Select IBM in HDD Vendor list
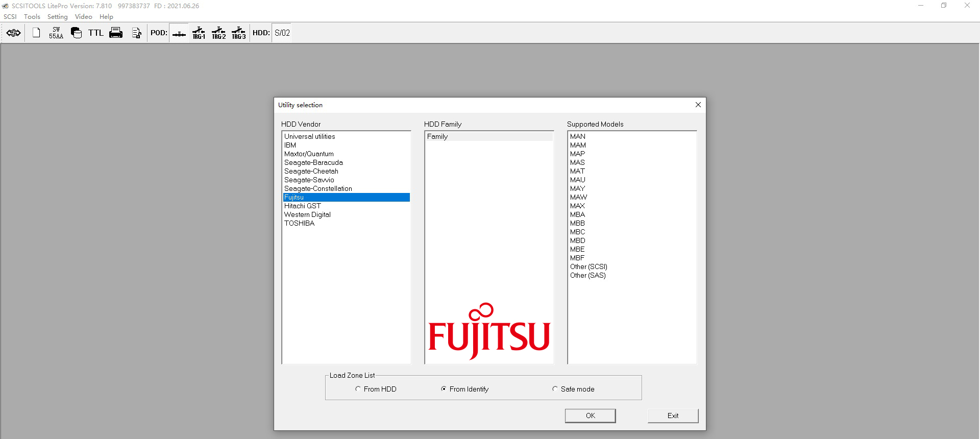Screen dimensions: 980x439 tap(346, 145)
